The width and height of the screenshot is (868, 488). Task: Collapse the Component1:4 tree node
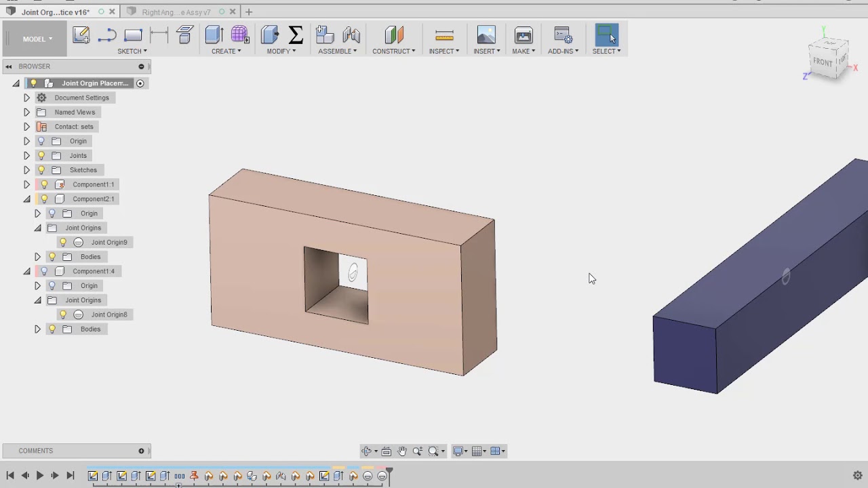click(26, 271)
